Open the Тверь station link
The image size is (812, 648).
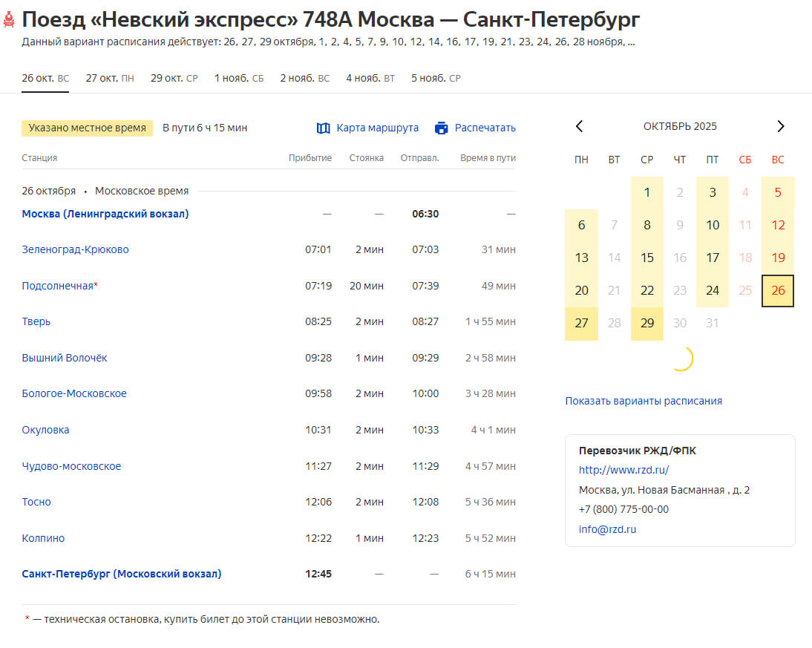36,321
